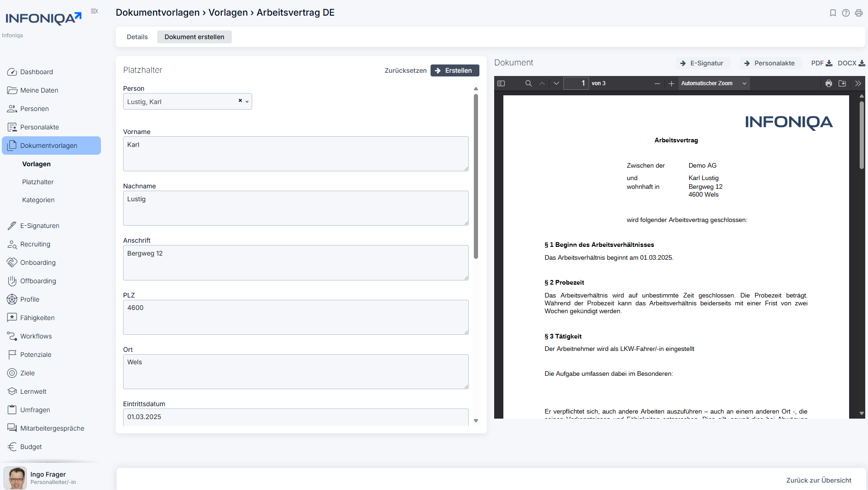
Task: Reset placeholders with Zurücksetzen
Action: click(406, 70)
